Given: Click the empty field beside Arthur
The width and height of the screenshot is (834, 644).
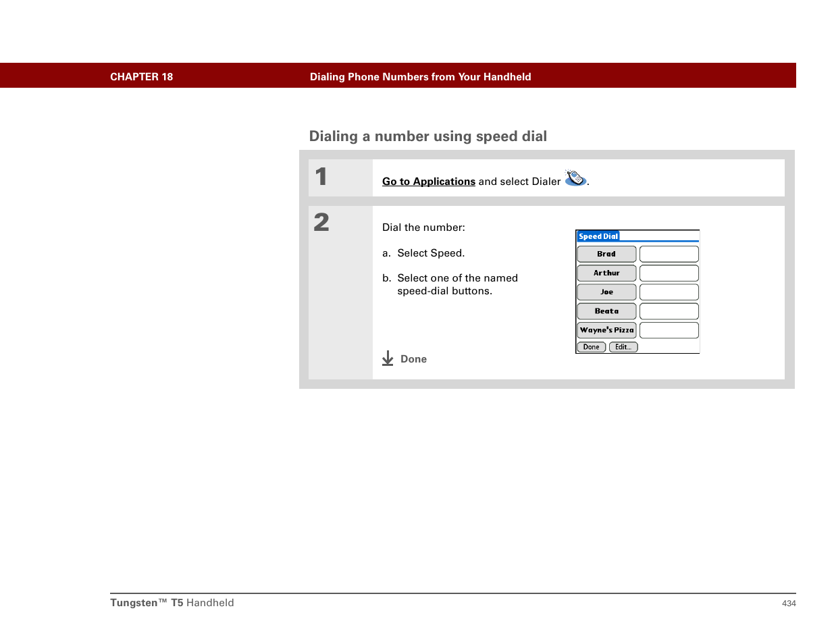Looking at the screenshot, I should (x=669, y=273).
